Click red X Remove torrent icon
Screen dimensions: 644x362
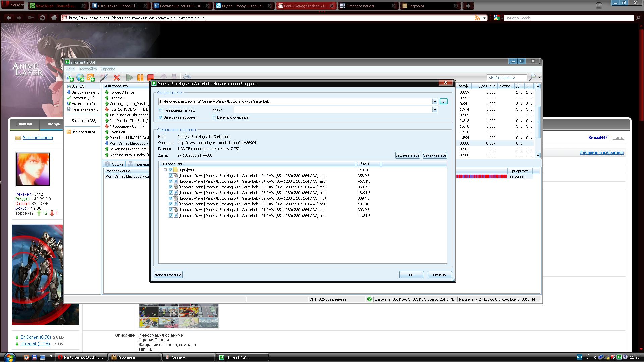(117, 78)
